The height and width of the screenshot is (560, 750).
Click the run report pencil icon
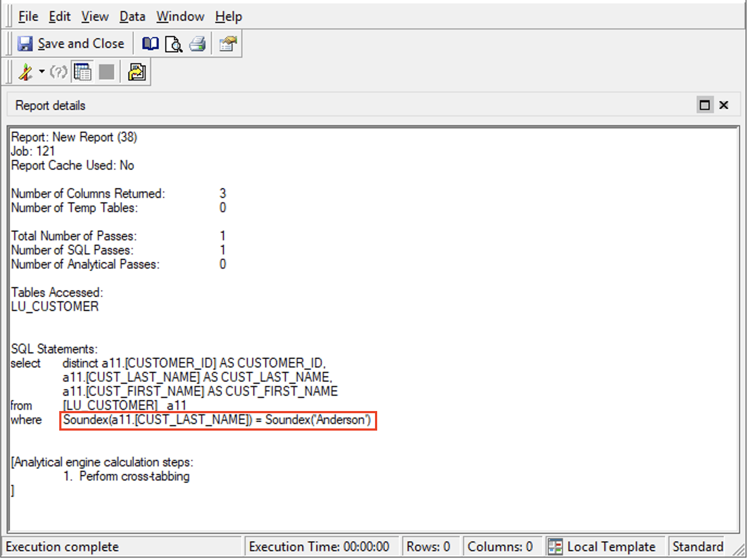click(25, 72)
